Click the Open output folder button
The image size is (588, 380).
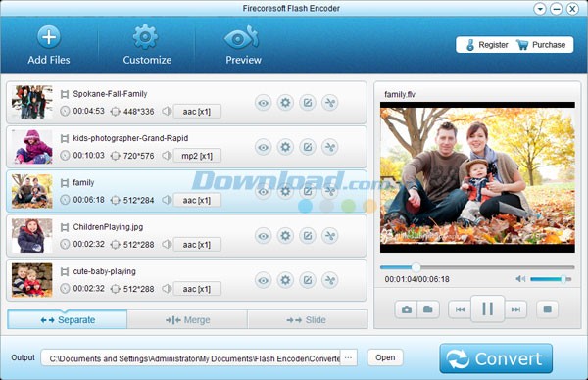(x=385, y=357)
